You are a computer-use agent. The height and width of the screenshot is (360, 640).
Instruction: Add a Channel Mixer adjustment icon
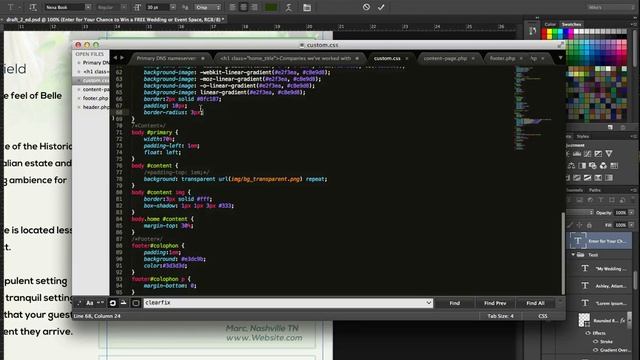pos(603,166)
